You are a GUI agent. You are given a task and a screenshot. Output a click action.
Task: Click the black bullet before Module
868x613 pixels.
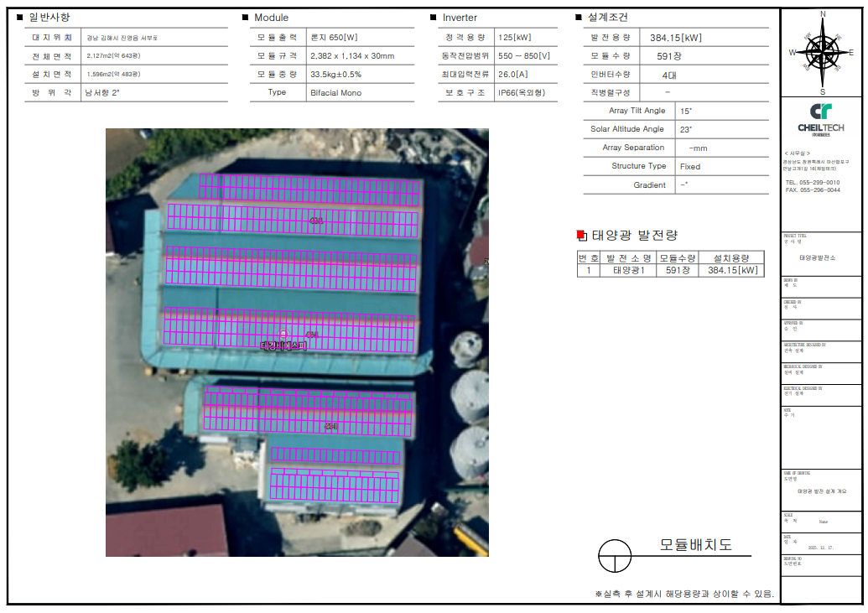[245, 18]
